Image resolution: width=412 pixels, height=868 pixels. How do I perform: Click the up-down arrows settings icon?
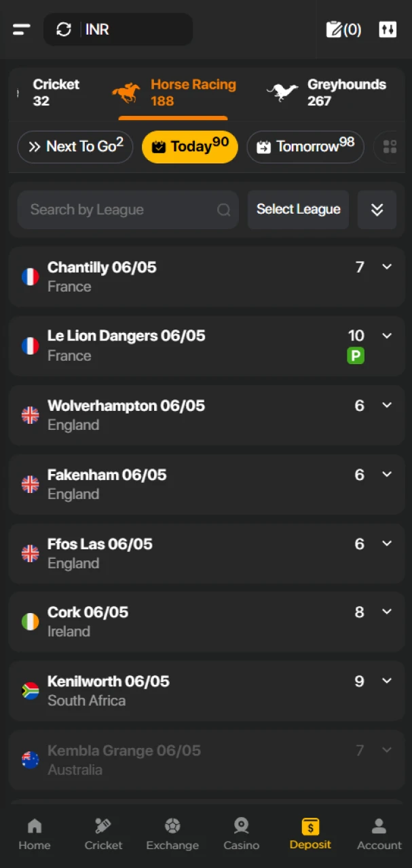pos(388,30)
